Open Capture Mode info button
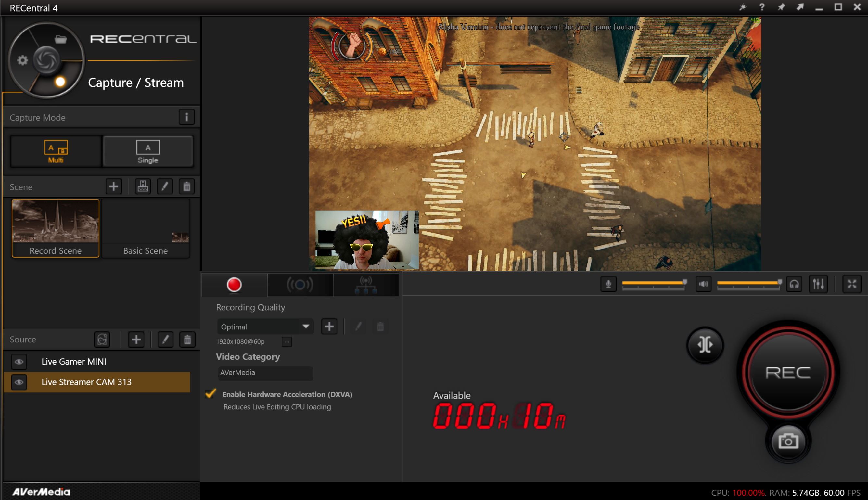Screen dimensions: 868x500 [186, 117]
